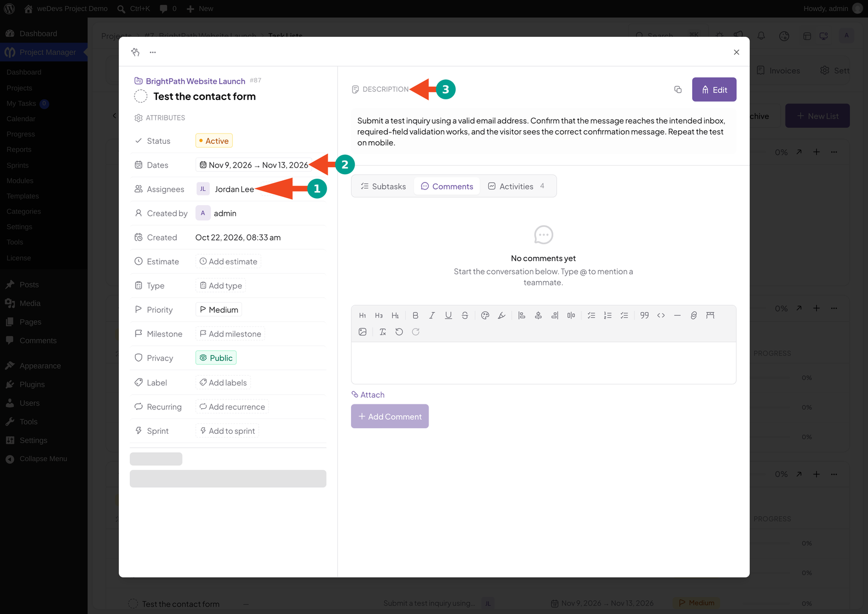
Task: Click the admin creator avatar
Action: click(203, 213)
